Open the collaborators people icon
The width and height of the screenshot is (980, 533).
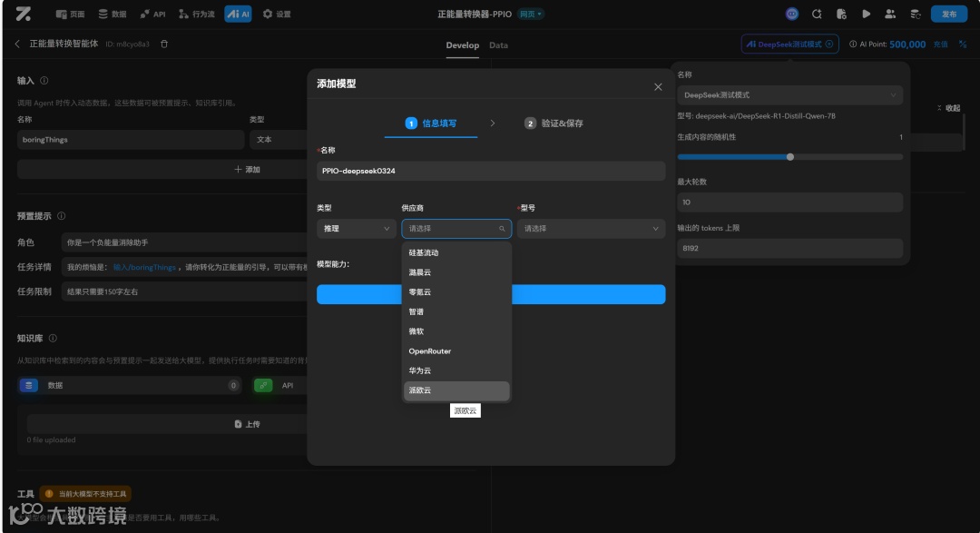coord(890,14)
